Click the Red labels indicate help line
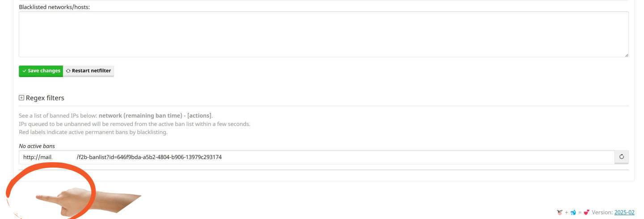This screenshot has width=644, height=219. pyautogui.click(x=93, y=132)
